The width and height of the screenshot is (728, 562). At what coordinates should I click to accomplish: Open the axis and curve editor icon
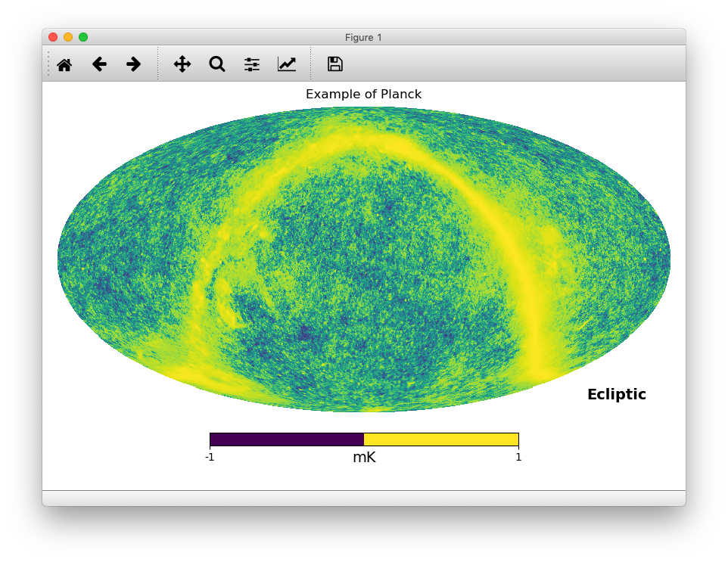point(286,64)
